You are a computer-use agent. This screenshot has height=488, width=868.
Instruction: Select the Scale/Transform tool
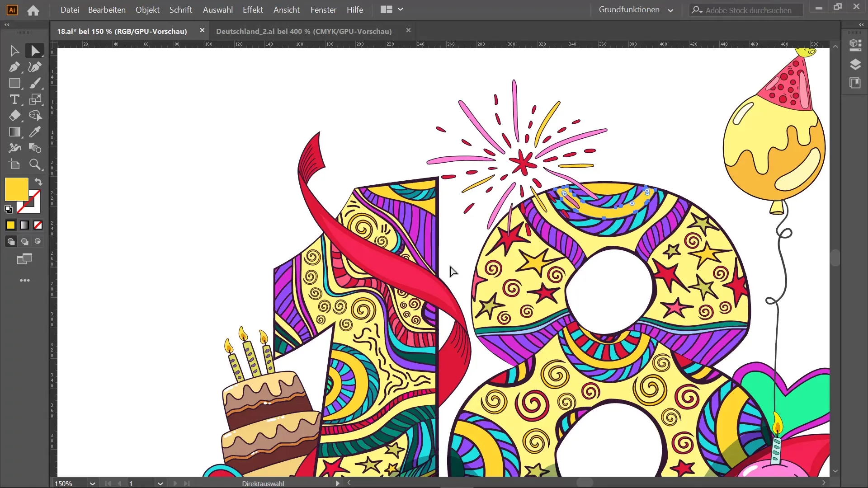click(x=35, y=99)
